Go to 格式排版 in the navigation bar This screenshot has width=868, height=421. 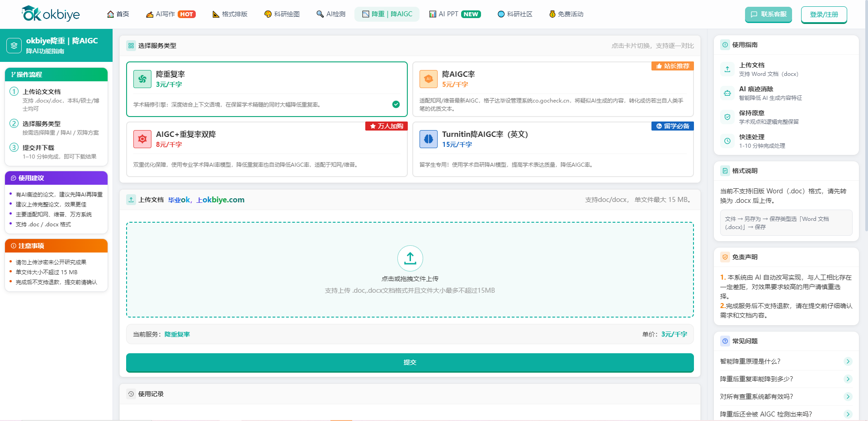coord(230,14)
